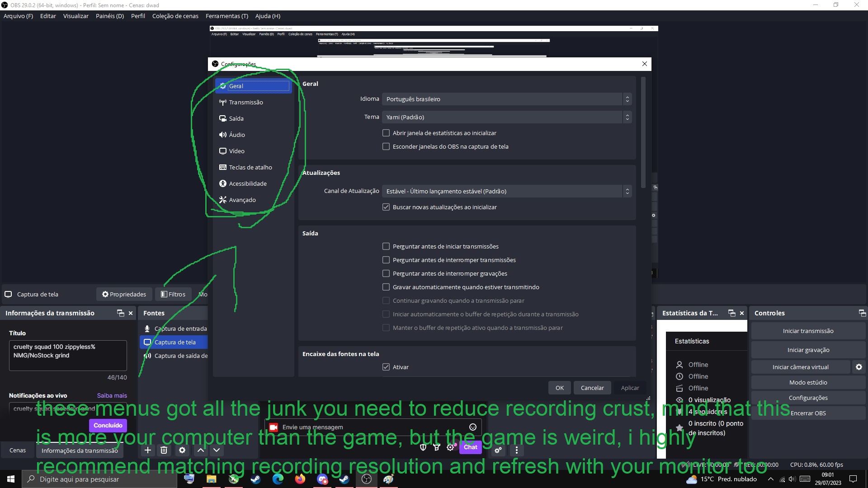Move source up with arrow icon

(x=201, y=450)
